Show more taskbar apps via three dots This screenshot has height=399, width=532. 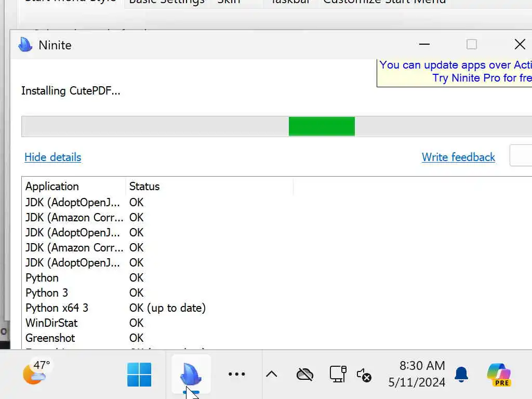[236, 374]
